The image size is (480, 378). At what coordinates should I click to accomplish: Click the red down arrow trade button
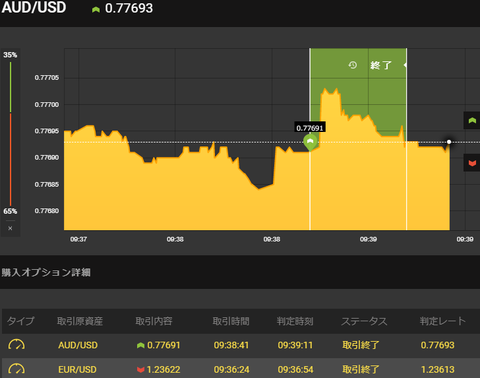tap(472, 163)
